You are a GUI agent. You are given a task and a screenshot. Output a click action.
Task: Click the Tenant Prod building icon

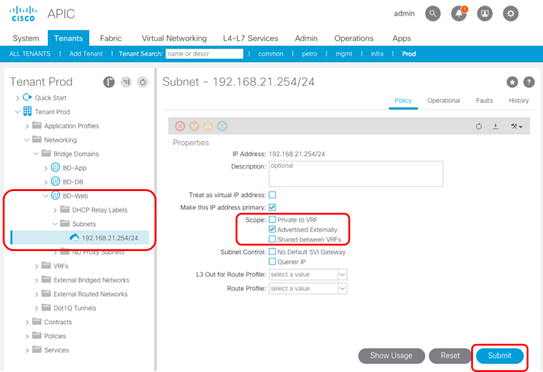[x=27, y=111]
